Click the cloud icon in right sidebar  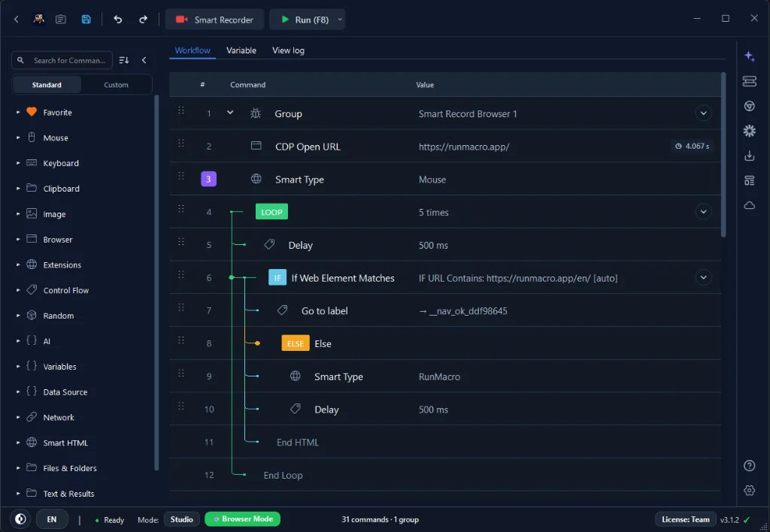click(750, 205)
